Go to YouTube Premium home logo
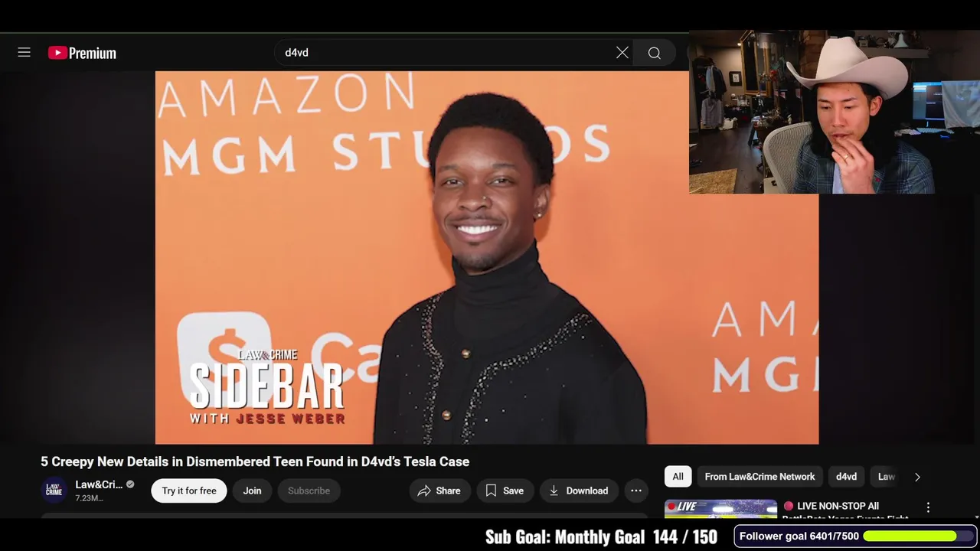Viewport: 980px width, 551px height. pyautogui.click(x=82, y=53)
